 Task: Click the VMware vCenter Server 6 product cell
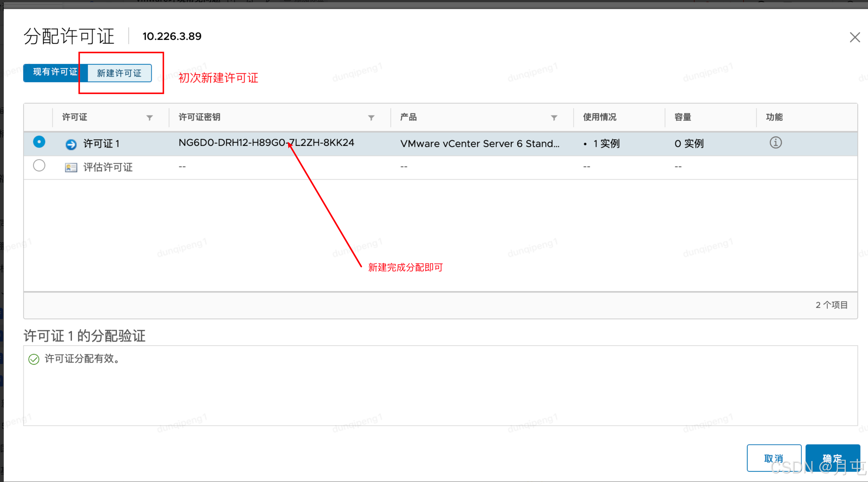pos(480,144)
